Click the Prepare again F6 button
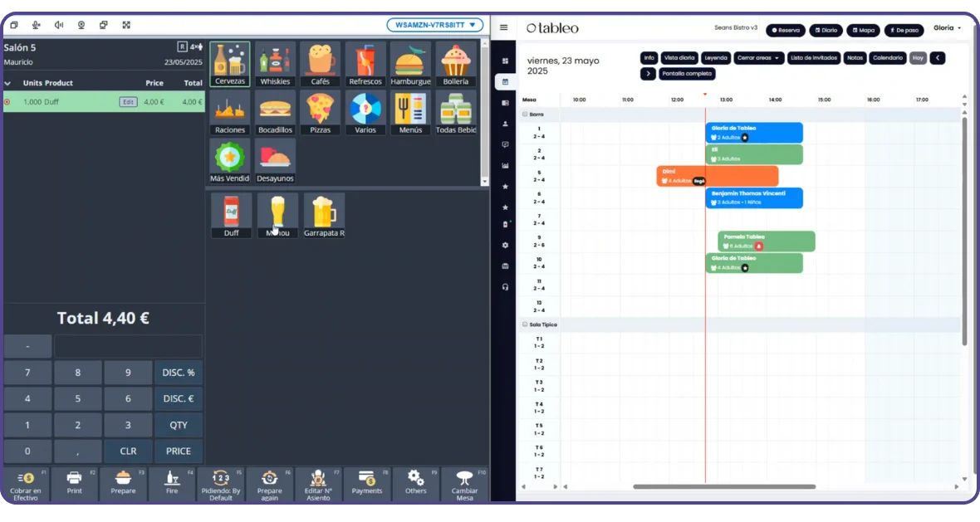The height and width of the screenshot is (522, 980). coord(269,485)
